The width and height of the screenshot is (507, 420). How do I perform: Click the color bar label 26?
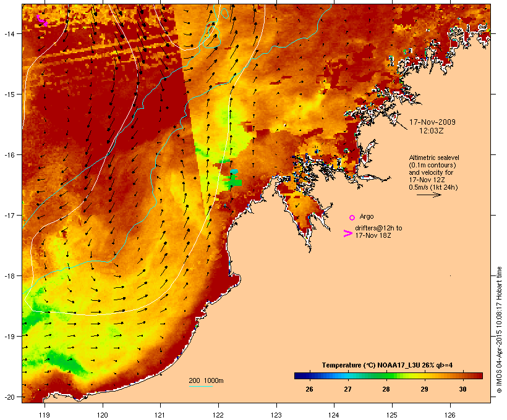309,389
